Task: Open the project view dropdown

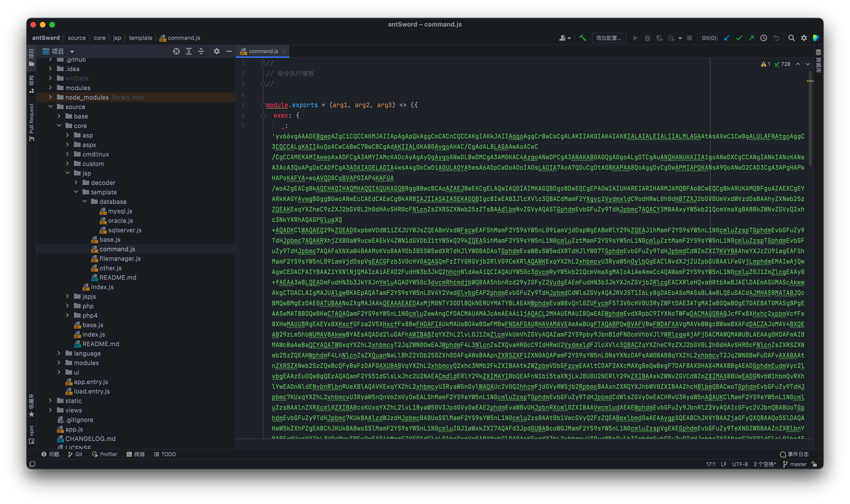Action: pyautogui.click(x=72, y=52)
